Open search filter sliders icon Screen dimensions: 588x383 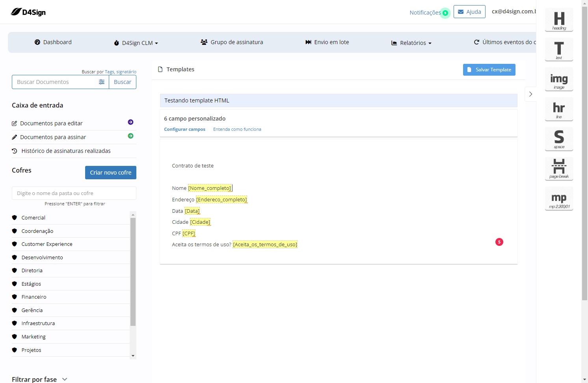pos(102,82)
